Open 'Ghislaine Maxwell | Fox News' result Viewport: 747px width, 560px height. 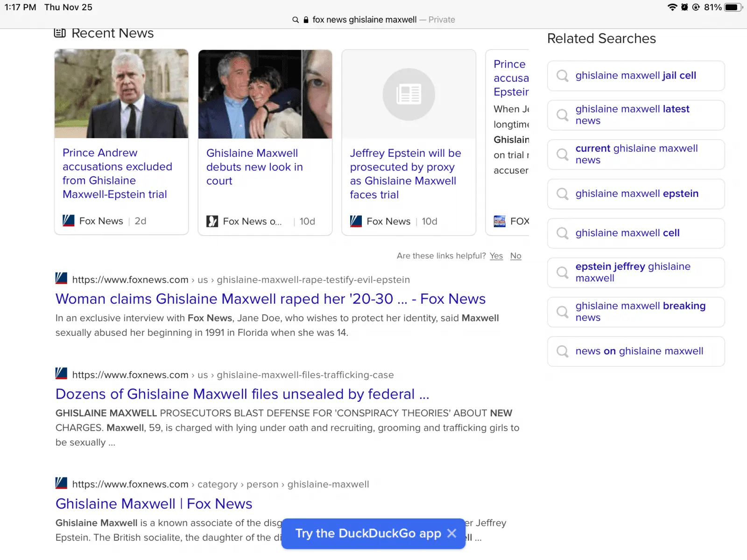[154, 504]
